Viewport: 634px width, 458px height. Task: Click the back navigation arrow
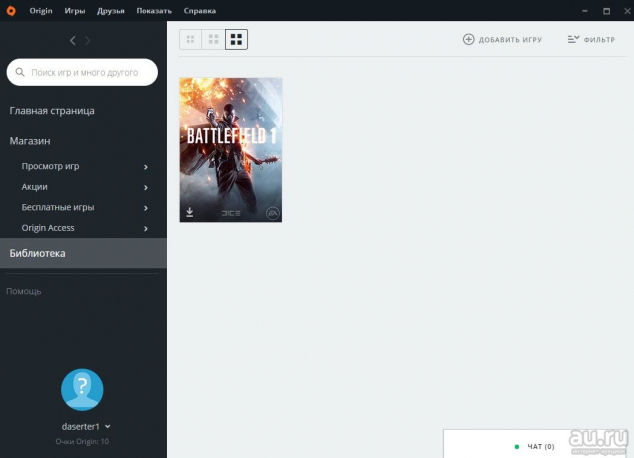pyautogui.click(x=72, y=40)
